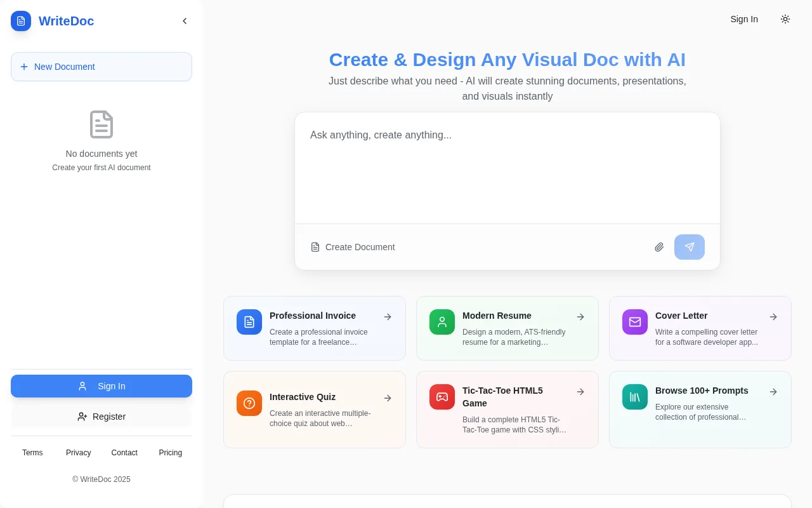Click the Register button
812x508 pixels.
click(x=101, y=417)
